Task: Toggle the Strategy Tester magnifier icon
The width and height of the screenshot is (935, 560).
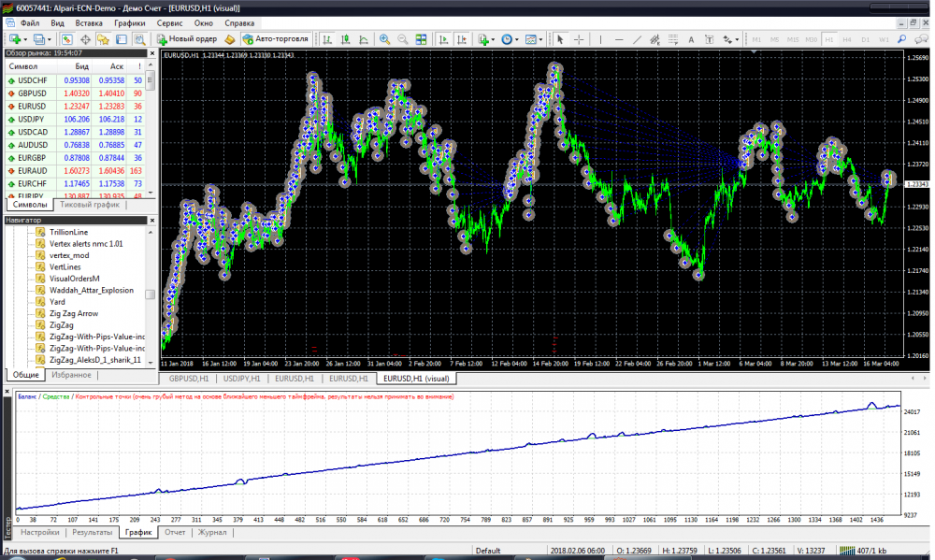Action: pos(139,39)
